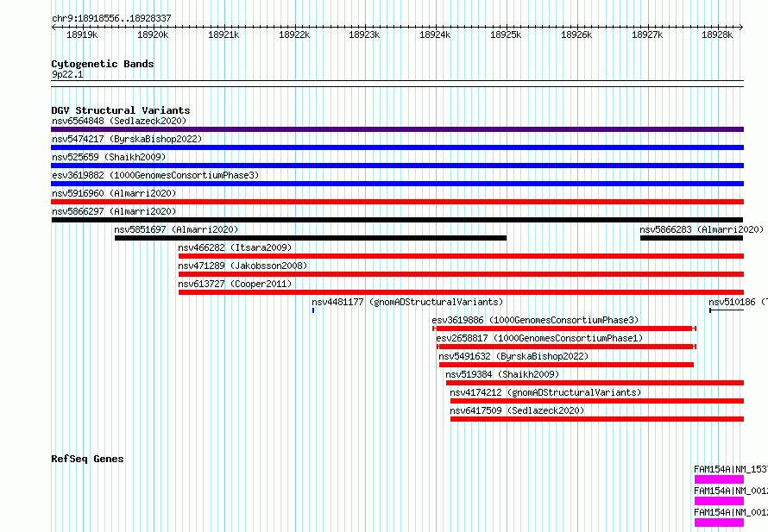Select the blue bar under nsv525659
Image resolution: width=768 pixels, height=532 pixels.
click(397, 166)
